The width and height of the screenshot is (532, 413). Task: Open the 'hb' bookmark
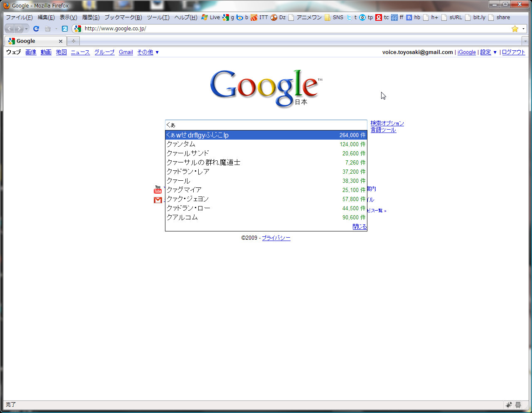(413, 17)
